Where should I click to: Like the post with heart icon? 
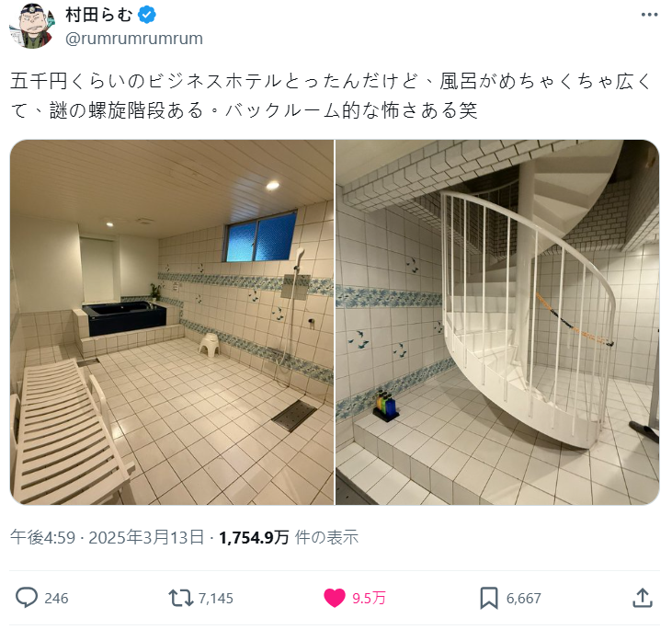click(x=335, y=598)
